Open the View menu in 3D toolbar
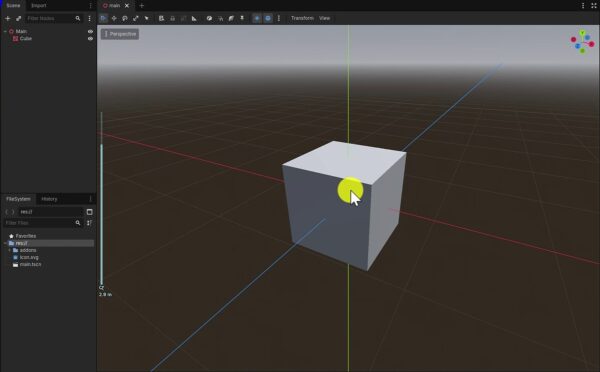The width and height of the screenshot is (600, 372). click(324, 18)
